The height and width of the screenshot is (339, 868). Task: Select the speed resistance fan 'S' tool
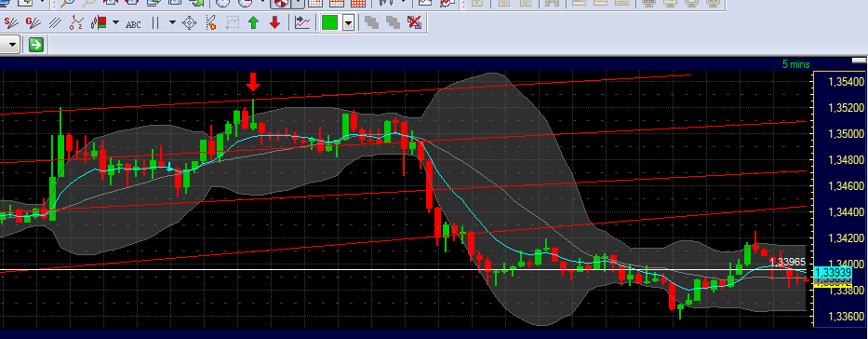[x=11, y=23]
